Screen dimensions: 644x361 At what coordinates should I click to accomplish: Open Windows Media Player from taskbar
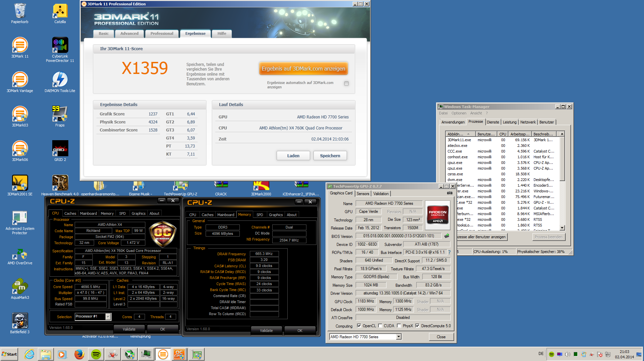point(62,354)
